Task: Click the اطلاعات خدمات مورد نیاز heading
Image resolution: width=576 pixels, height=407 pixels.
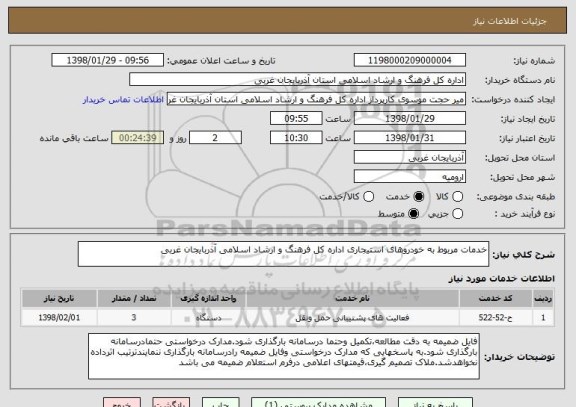Action: 501,279
